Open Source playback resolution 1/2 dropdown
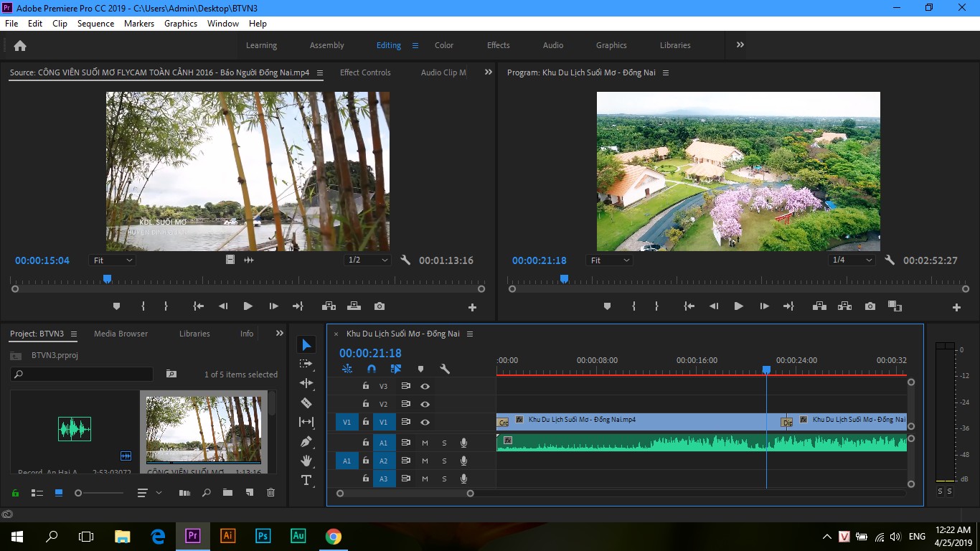980x551 pixels. [x=367, y=260]
